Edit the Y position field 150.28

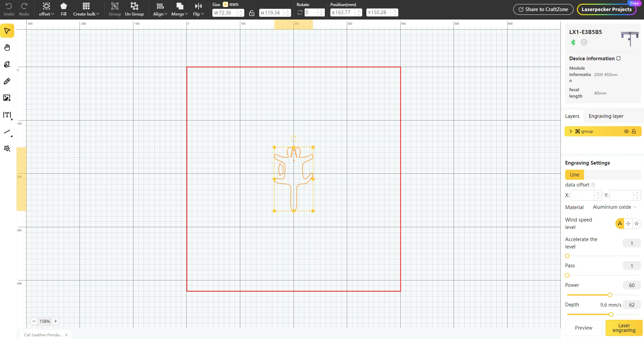click(x=382, y=12)
